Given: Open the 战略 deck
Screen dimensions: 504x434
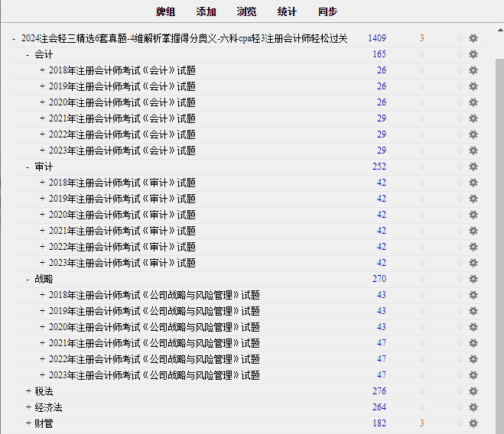Looking at the screenshot, I should [44, 279].
